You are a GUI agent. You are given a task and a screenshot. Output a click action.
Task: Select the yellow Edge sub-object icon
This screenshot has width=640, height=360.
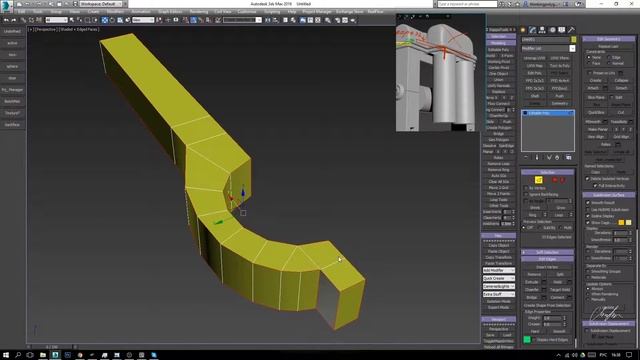point(538,180)
